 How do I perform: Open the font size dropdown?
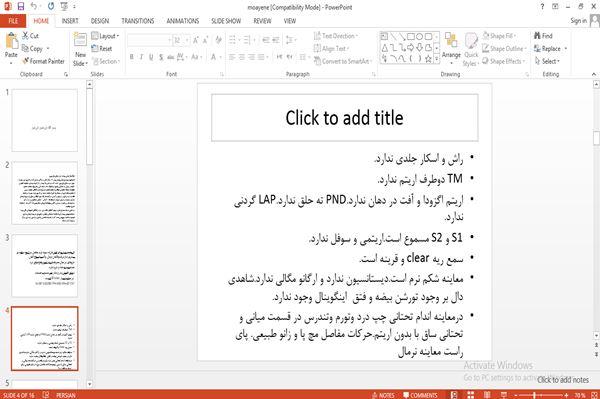pos(187,40)
